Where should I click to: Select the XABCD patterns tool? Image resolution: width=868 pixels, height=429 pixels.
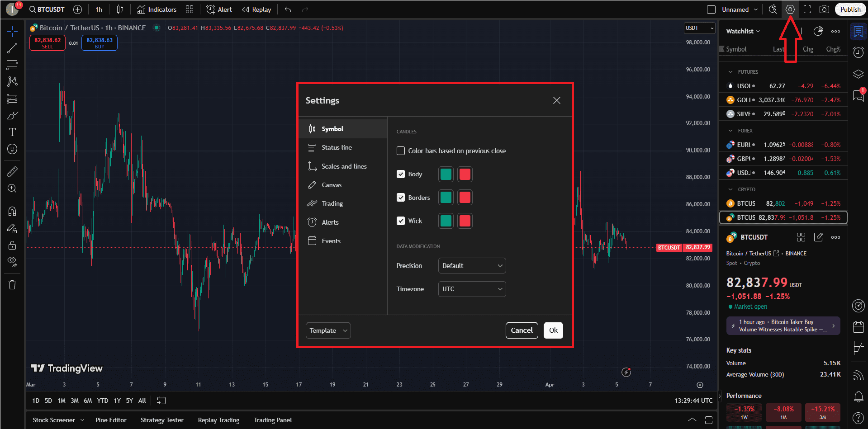(x=12, y=81)
